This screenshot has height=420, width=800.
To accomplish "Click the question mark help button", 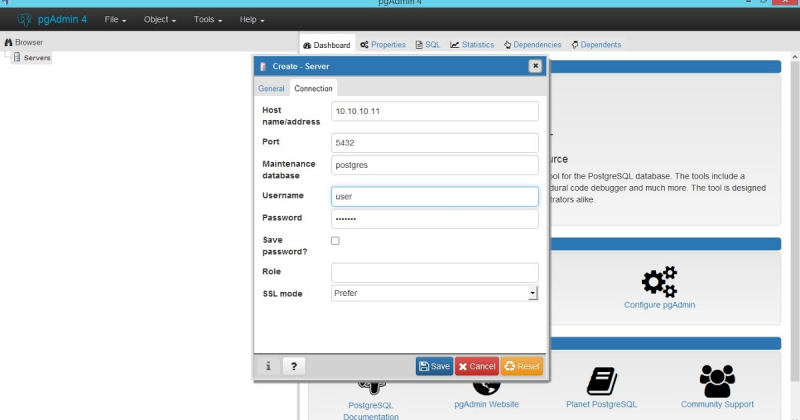I will (294, 366).
